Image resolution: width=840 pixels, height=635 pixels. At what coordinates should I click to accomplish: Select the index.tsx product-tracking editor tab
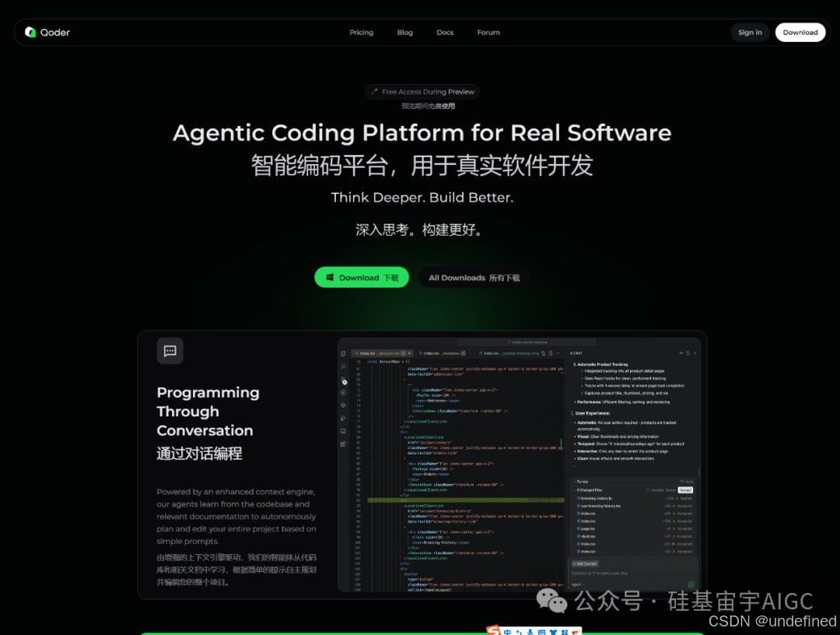coord(509,353)
